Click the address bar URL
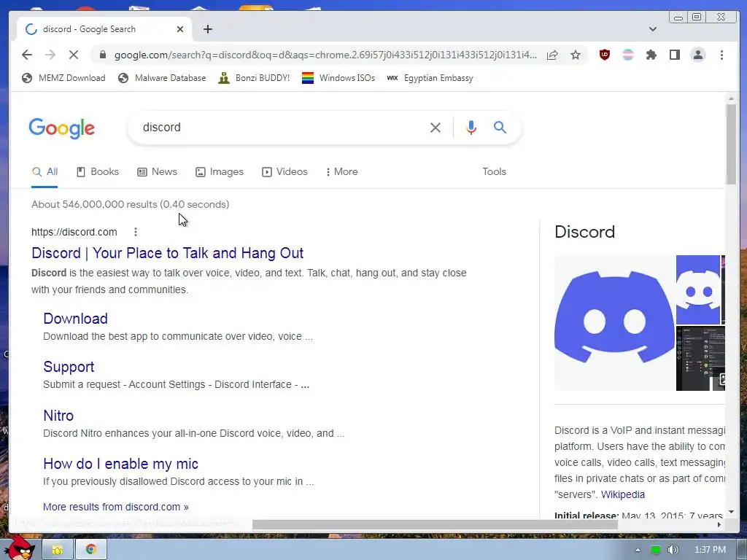Screen dimensions: 747x560 point(325,55)
